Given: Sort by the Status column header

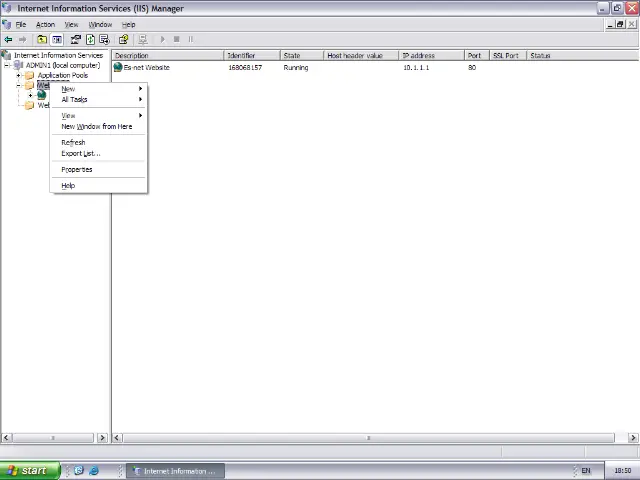Looking at the screenshot, I should pyautogui.click(x=583, y=56).
